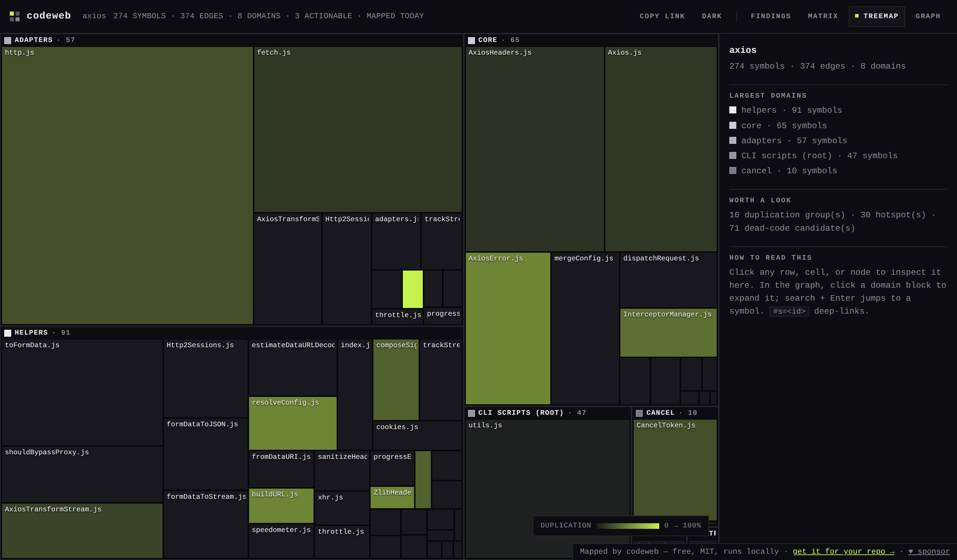The width and height of the screenshot is (957, 560).
Task: Select the toFormData.js cell
Action: click(x=82, y=392)
